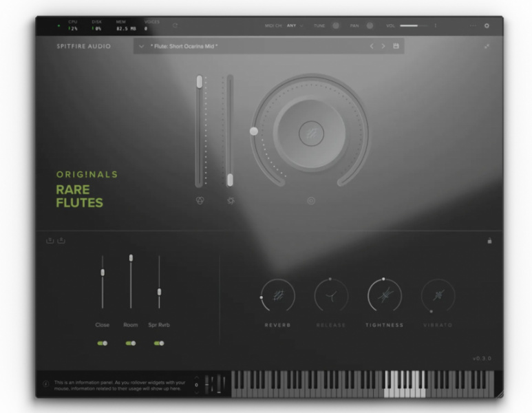Click the Close mic fader handle
The height and width of the screenshot is (413, 532).
pyautogui.click(x=103, y=272)
